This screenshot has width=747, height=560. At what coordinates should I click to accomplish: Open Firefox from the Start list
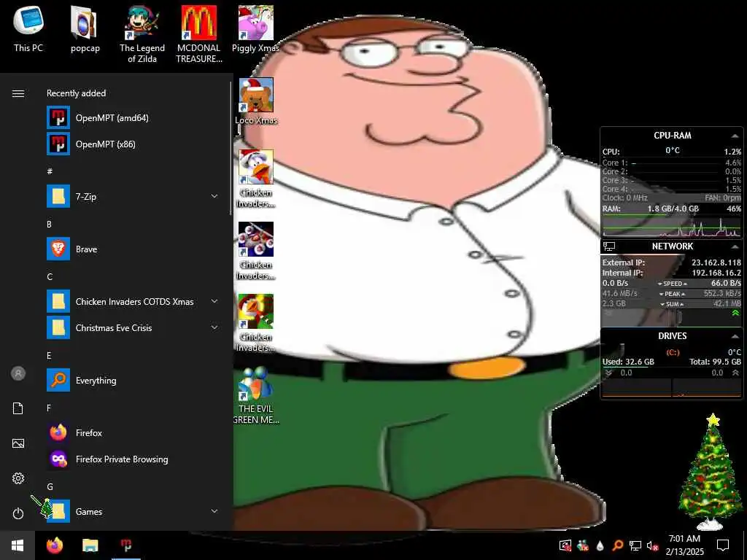tap(133, 433)
